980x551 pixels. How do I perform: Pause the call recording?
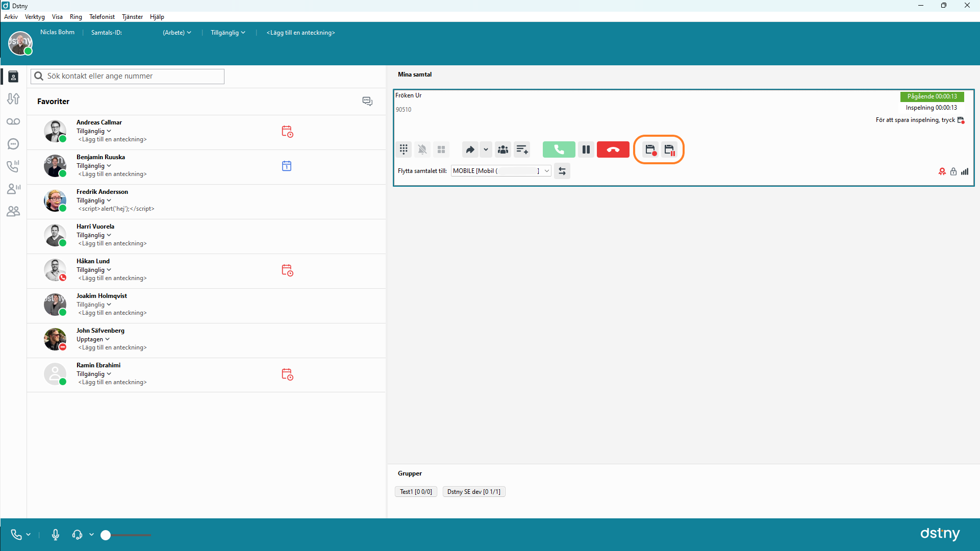[x=669, y=149]
